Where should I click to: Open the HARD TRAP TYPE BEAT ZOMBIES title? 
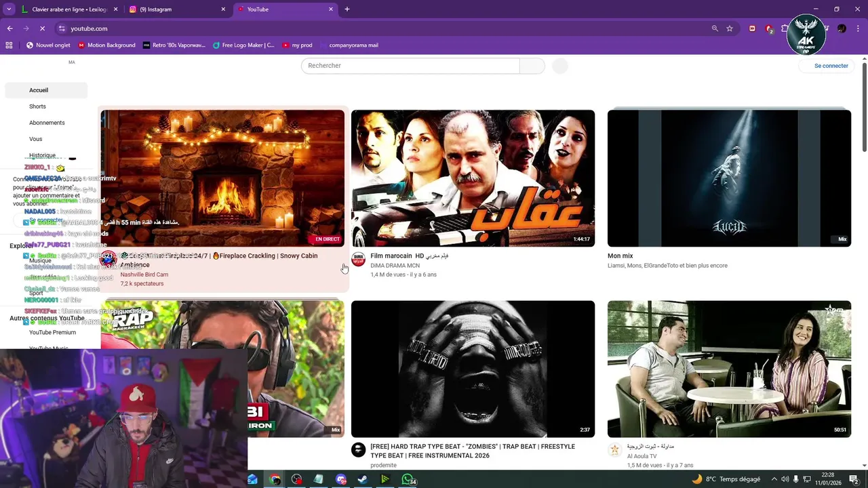473,451
